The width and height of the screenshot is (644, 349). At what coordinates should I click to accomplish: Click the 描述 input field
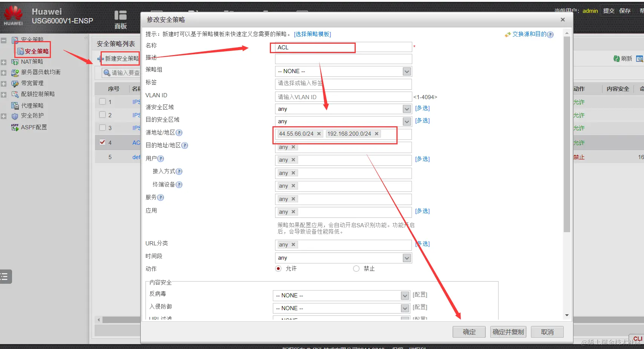click(343, 59)
